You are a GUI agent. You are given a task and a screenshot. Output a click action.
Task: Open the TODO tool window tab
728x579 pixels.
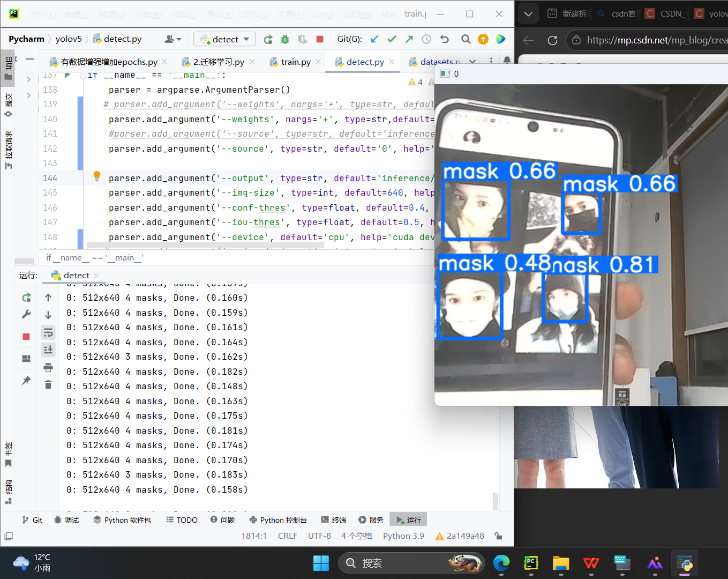182,520
